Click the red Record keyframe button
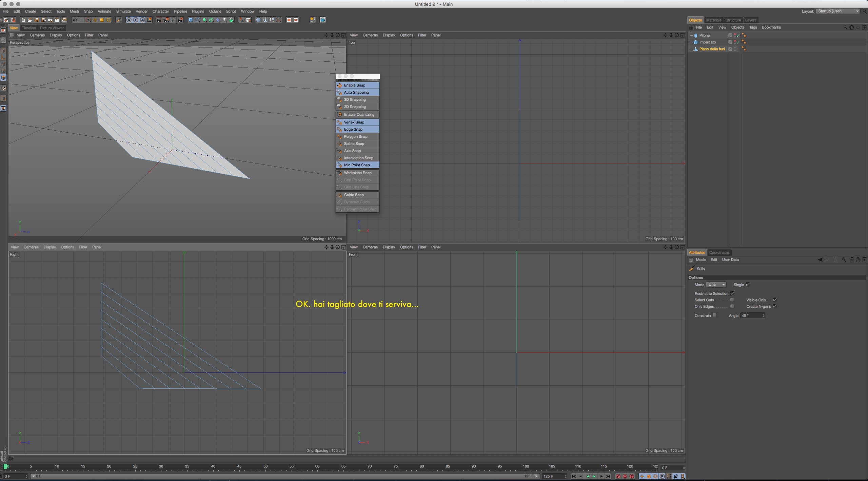This screenshot has height=481, width=868. (618, 476)
